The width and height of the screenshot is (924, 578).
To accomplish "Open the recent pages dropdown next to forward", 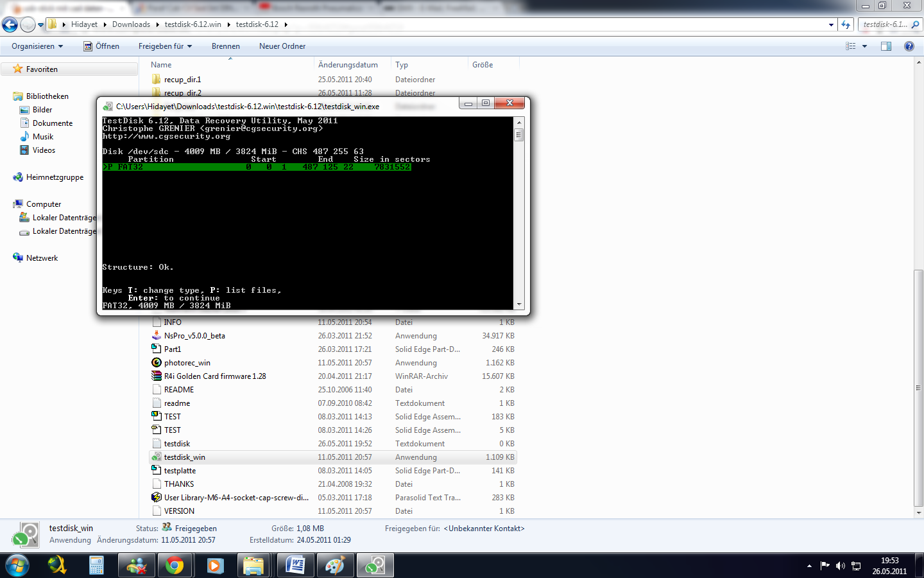I will (41, 25).
